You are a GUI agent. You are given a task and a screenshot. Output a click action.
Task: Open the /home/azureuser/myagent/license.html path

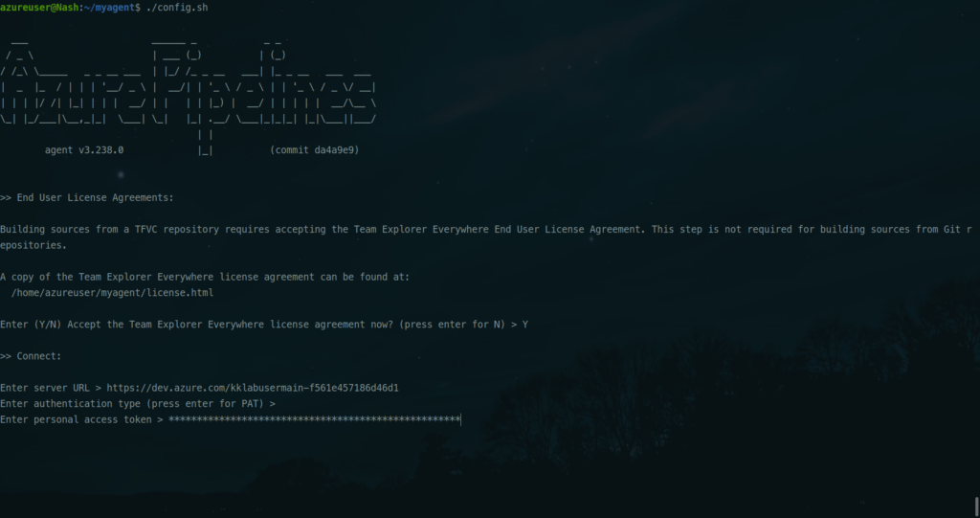112,293
